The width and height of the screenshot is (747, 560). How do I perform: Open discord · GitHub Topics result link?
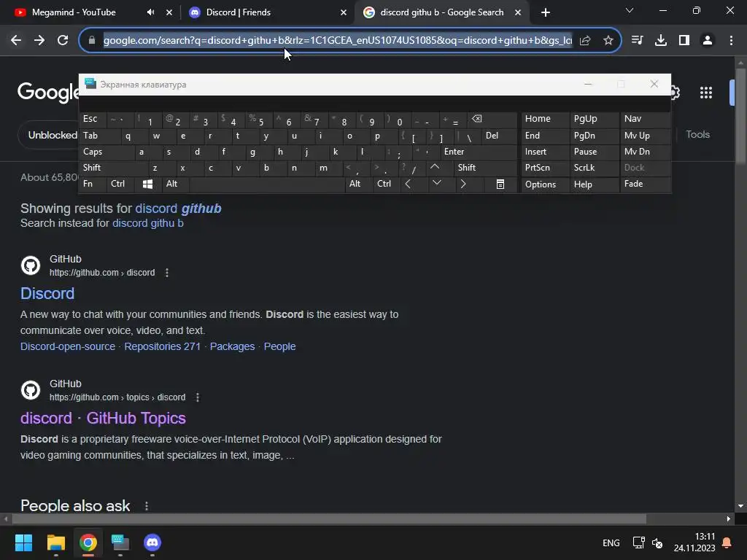(x=103, y=418)
